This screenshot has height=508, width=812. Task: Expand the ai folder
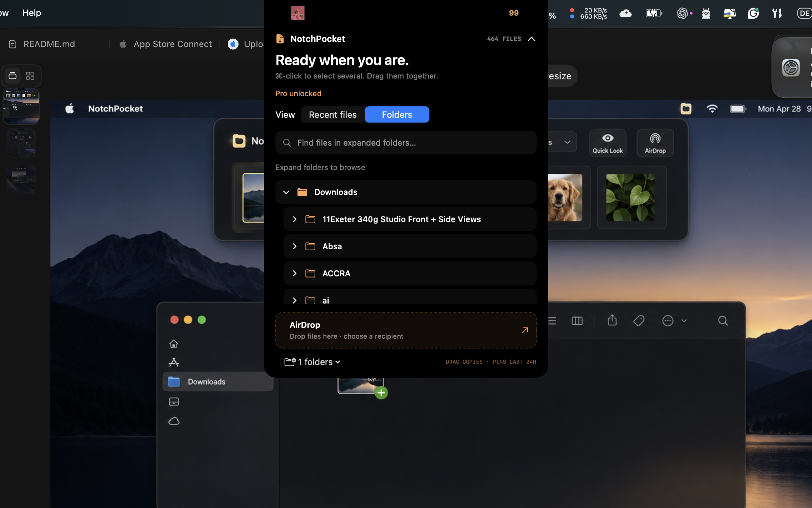pyautogui.click(x=294, y=300)
